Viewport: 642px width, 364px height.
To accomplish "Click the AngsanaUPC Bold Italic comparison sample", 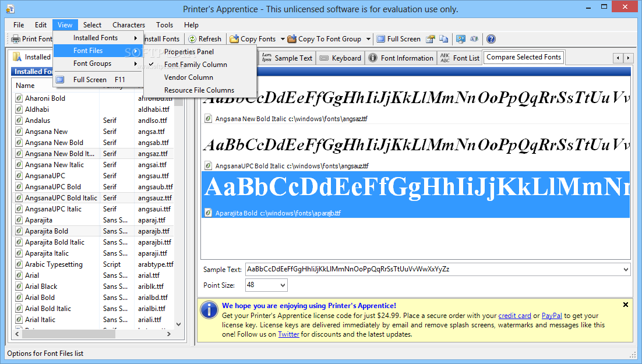I will [415, 148].
